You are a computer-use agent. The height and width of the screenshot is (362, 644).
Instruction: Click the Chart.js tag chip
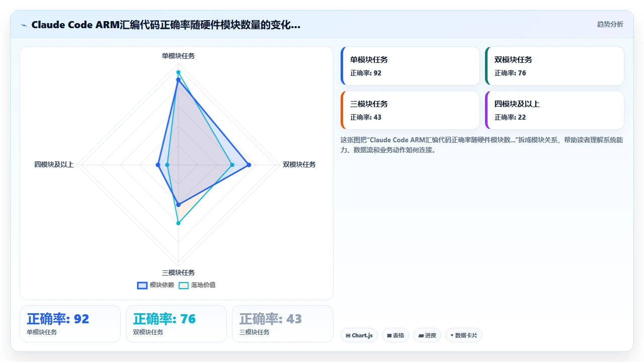tap(359, 335)
